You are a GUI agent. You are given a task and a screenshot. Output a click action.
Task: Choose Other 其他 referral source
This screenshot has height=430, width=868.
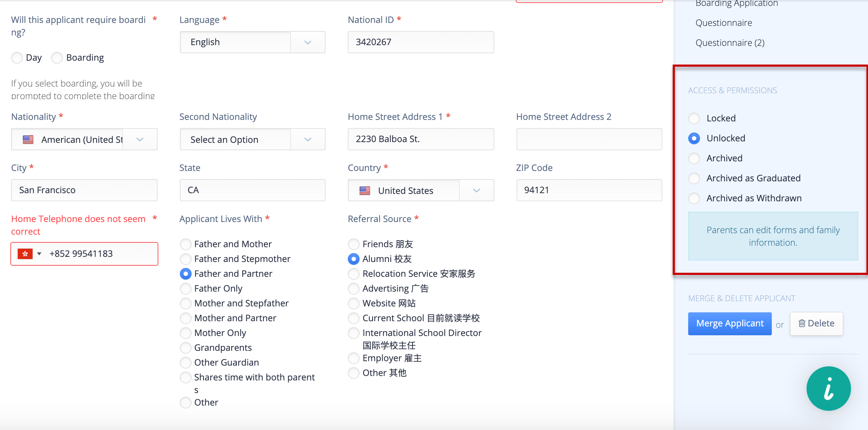(x=354, y=373)
